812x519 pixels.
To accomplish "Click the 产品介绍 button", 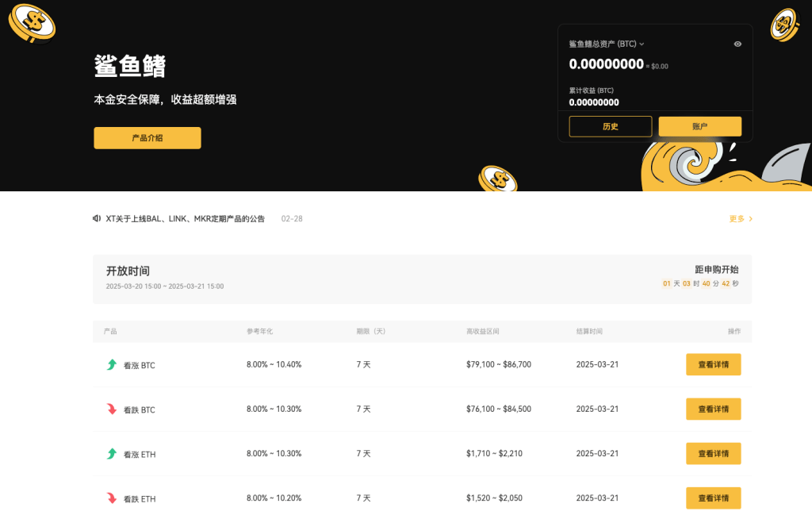I will (x=147, y=137).
